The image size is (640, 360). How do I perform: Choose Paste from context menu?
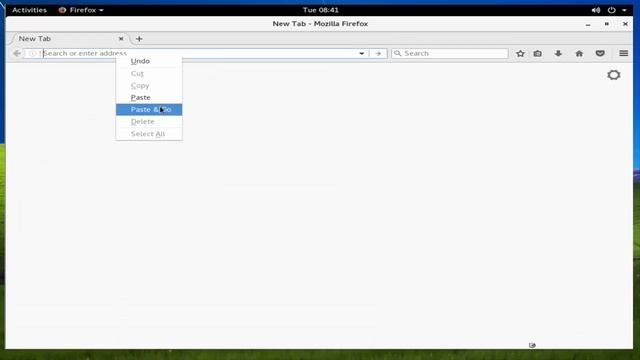point(149,98)
